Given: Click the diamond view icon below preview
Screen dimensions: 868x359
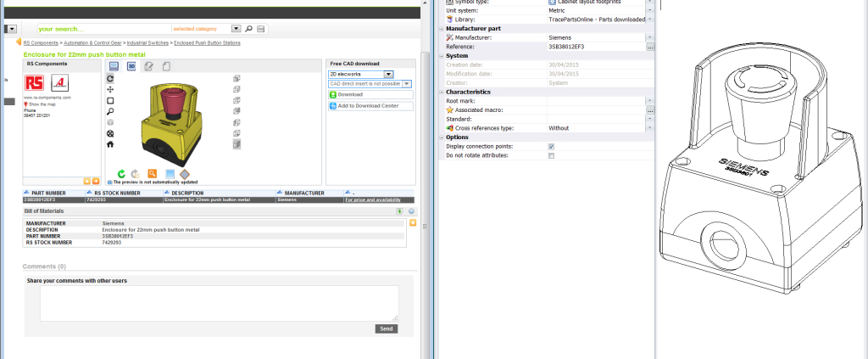Looking at the screenshot, I should tap(185, 174).
